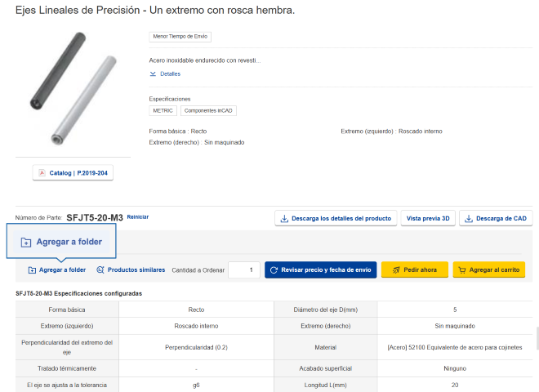Image resolution: width=539 pixels, height=392 pixels.
Task: Click the shopping cart icon
Action: (461, 269)
